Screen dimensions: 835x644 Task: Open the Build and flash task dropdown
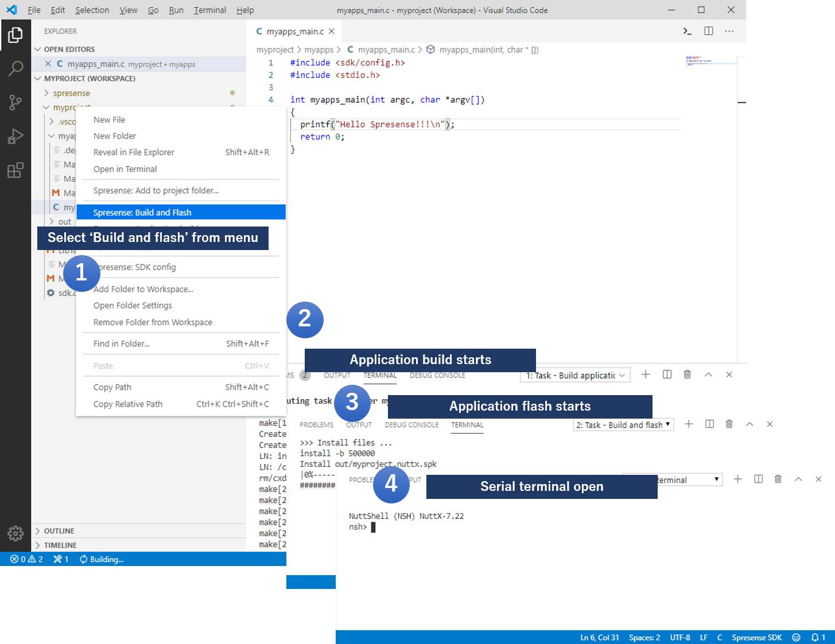pyautogui.click(x=623, y=425)
